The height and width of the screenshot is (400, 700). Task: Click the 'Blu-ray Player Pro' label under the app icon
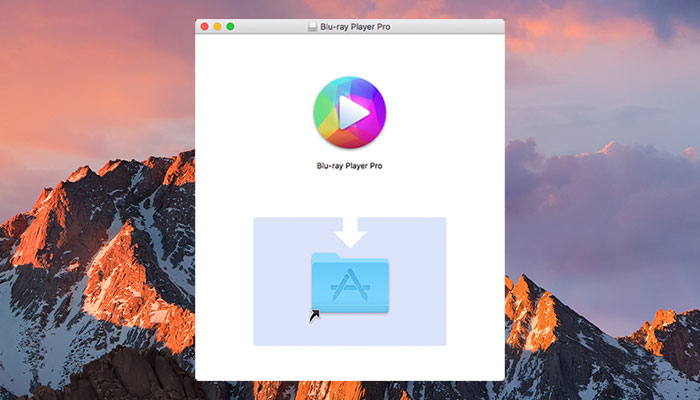[349, 166]
